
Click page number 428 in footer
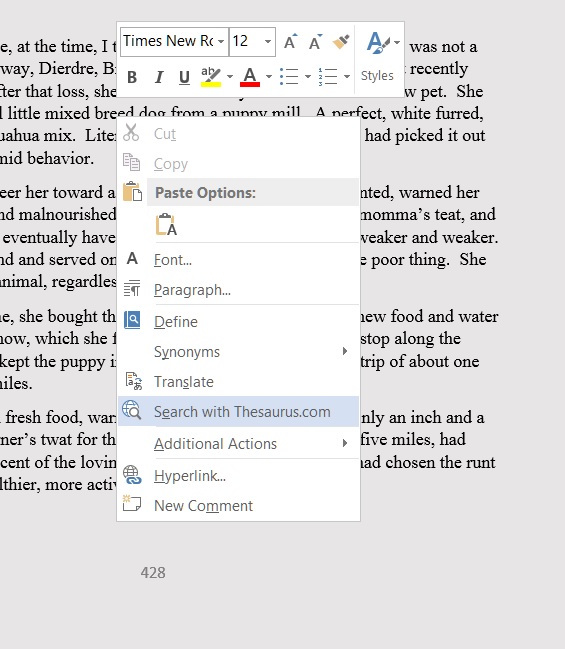click(153, 573)
